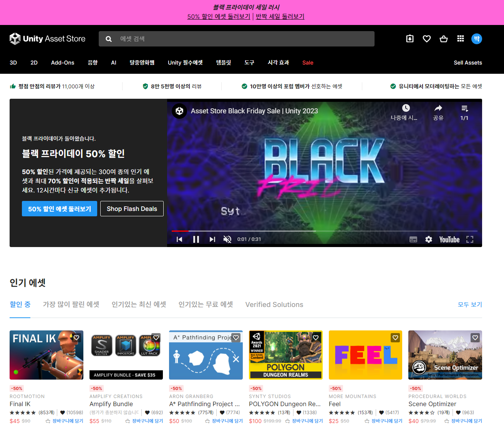Click 모두 보기 view all link

coord(470,304)
